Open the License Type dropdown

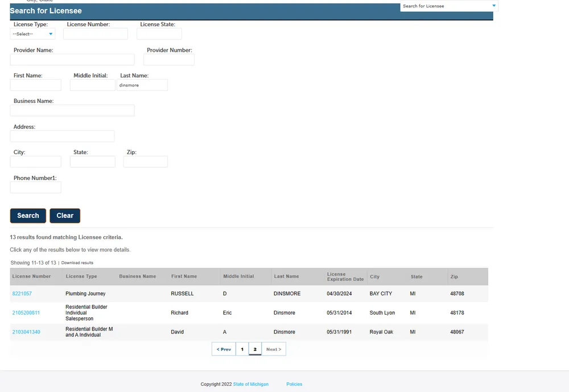point(32,34)
